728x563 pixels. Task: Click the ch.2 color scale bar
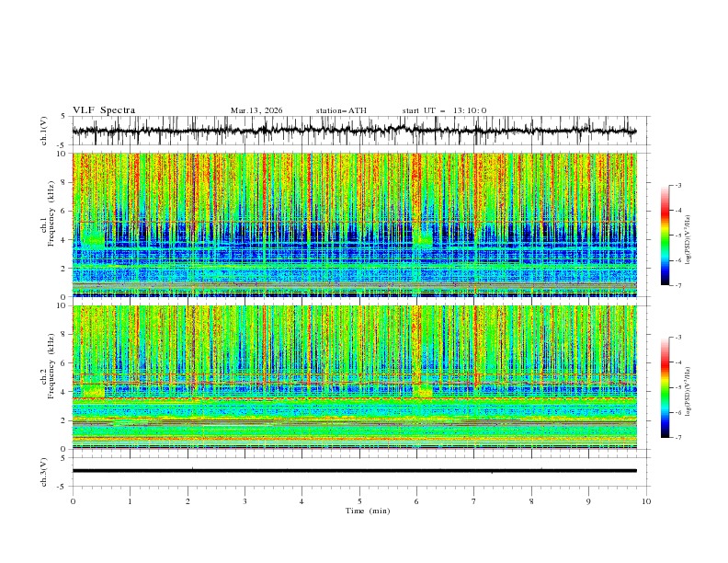(x=665, y=387)
